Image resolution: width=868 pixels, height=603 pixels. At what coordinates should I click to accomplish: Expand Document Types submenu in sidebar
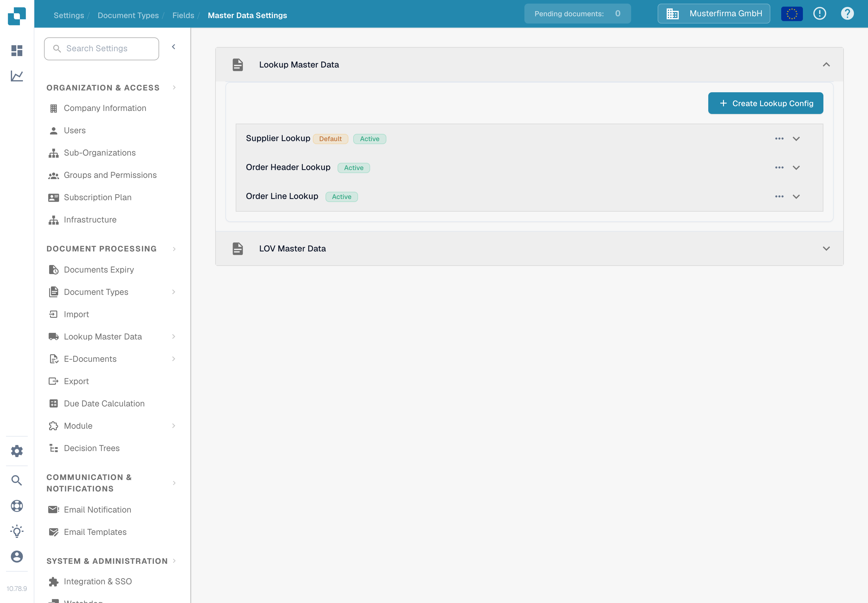174,292
